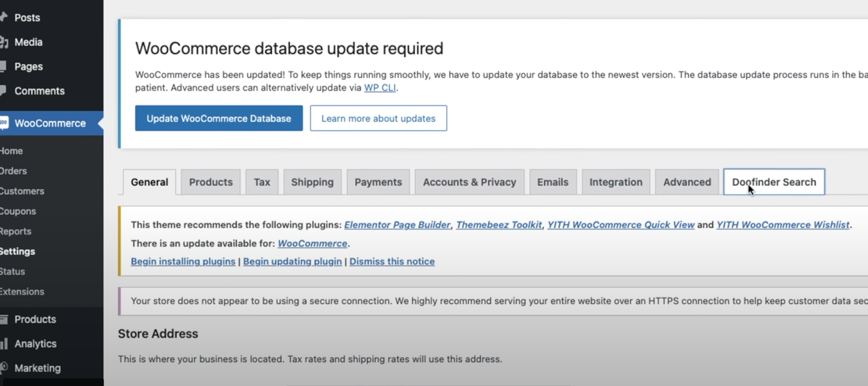Click the Store Address heading
Screen dimensions: 868x386
pyautogui.click(x=158, y=334)
